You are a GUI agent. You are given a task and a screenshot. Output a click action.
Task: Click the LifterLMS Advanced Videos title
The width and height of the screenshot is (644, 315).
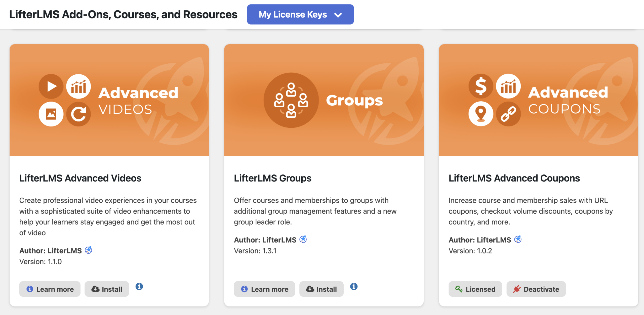(x=80, y=178)
